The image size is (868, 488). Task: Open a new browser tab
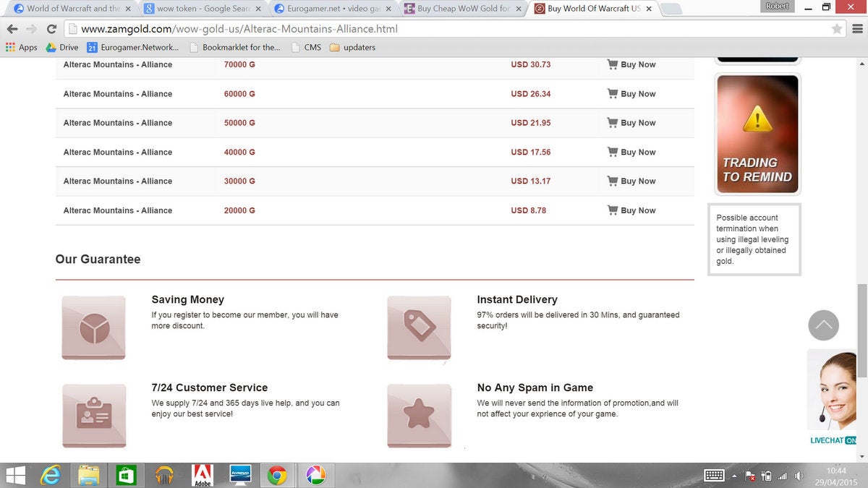click(671, 9)
